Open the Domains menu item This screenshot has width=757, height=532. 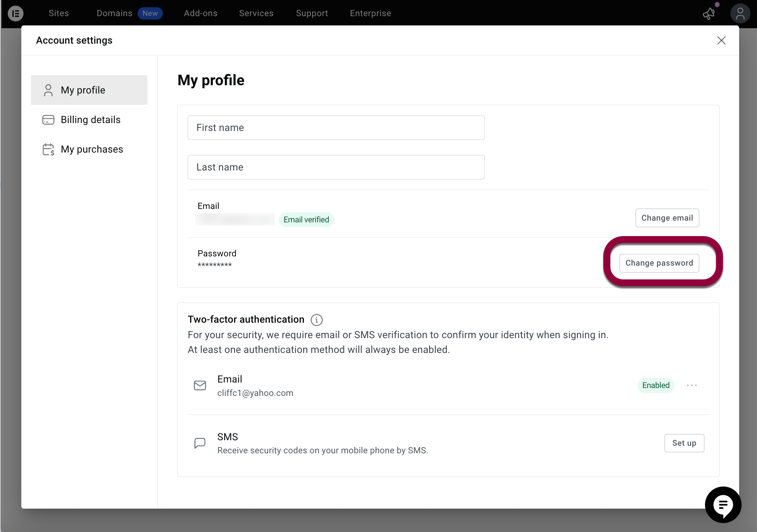114,13
